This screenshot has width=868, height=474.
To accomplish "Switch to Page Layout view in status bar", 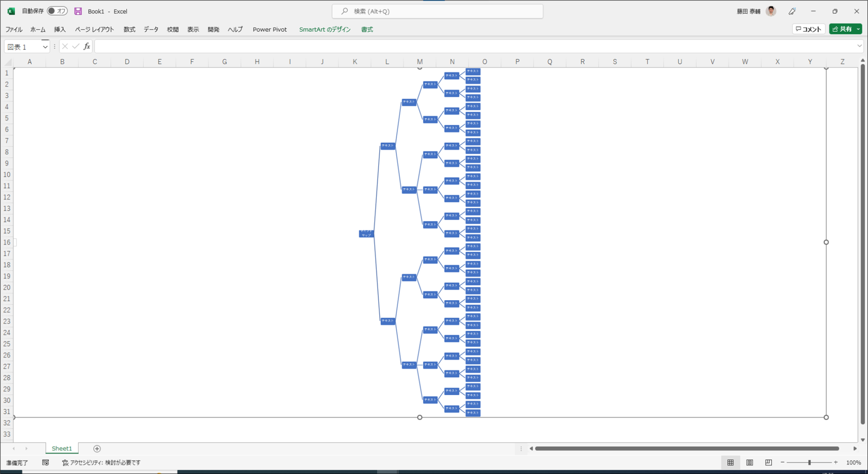I will (x=748, y=462).
